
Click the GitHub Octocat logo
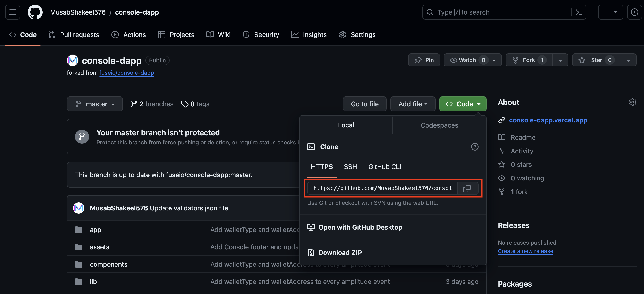pos(35,12)
